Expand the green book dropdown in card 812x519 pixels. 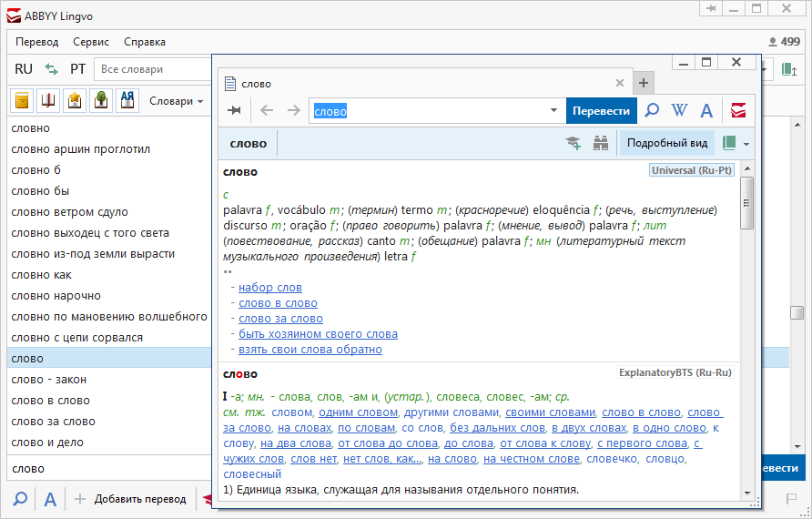[746, 144]
